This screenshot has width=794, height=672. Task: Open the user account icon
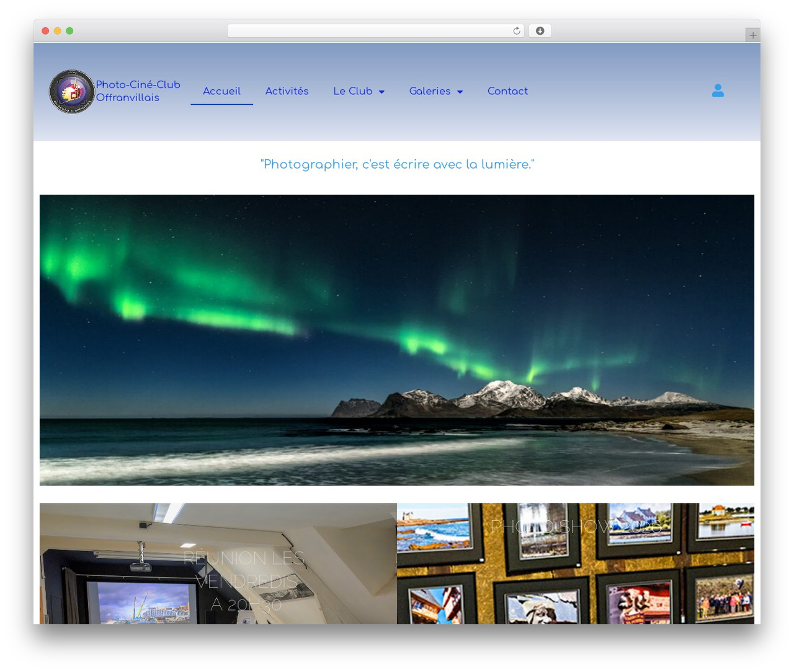718,91
